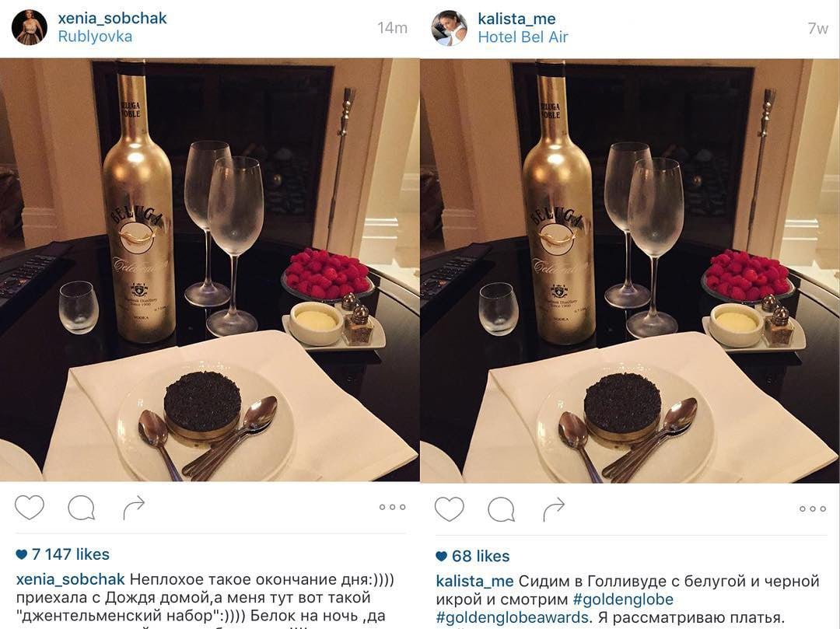Share the xenia_sobchak post via arrow icon
The height and width of the screenshot is (629, 840).
(134, 508)
